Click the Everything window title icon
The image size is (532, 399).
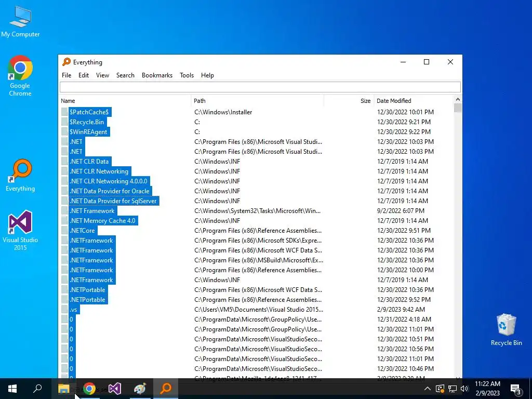[x=66, y=62]
